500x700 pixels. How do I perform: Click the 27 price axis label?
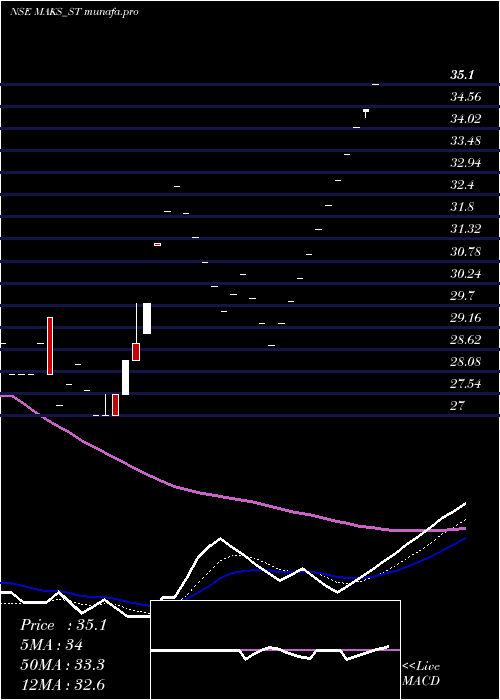[458, 406]
